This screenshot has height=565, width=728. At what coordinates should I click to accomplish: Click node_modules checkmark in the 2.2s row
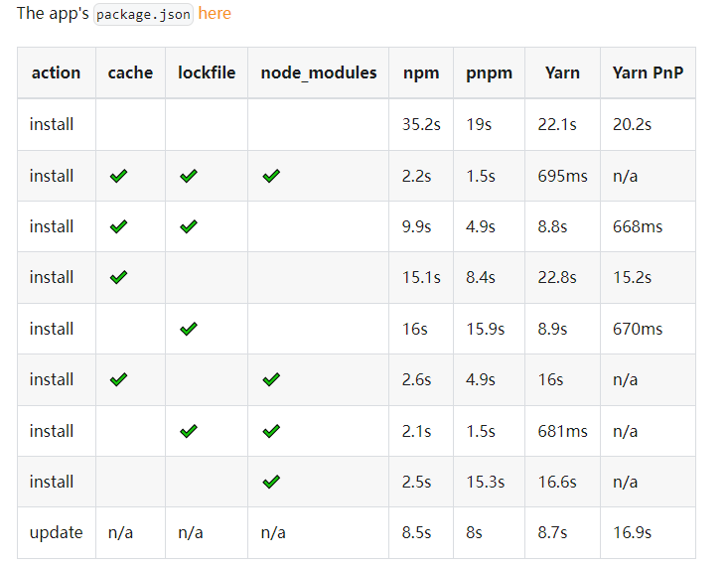[x=271, y=176]
